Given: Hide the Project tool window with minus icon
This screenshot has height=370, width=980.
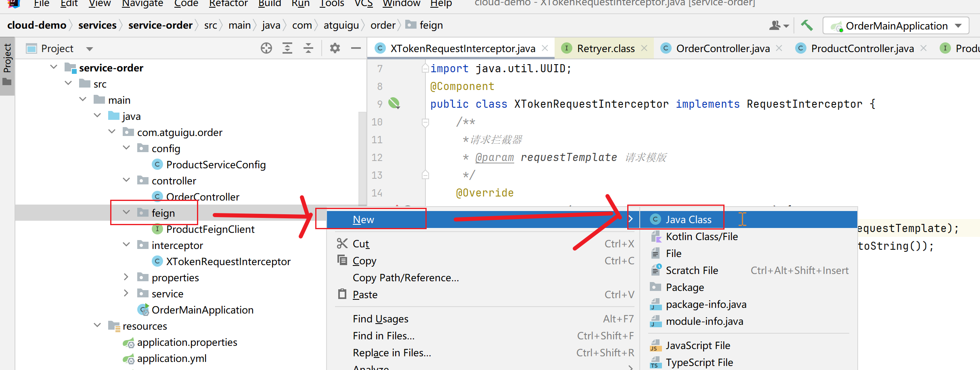Looking at the screenshot, I should pyautogui.click(x=356, y=48).
